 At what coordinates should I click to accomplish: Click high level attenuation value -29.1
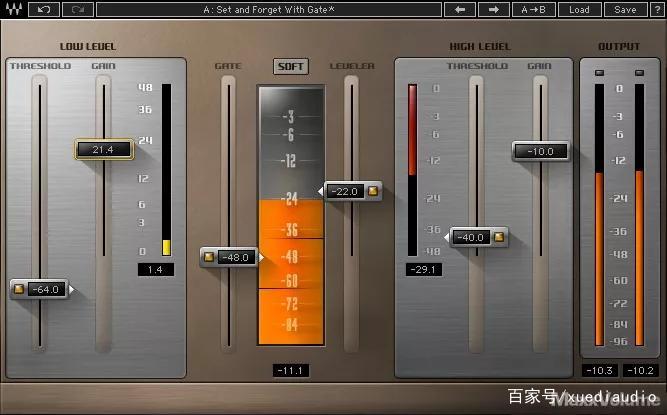click(x=424, y=270)
